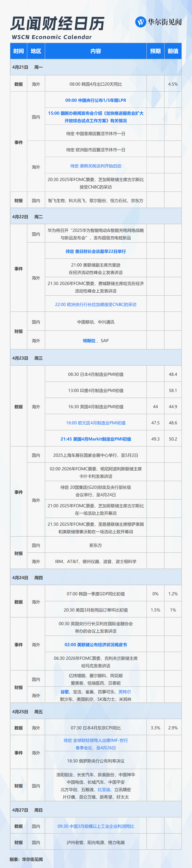Click the 4月21日 周一 date row

96,67
